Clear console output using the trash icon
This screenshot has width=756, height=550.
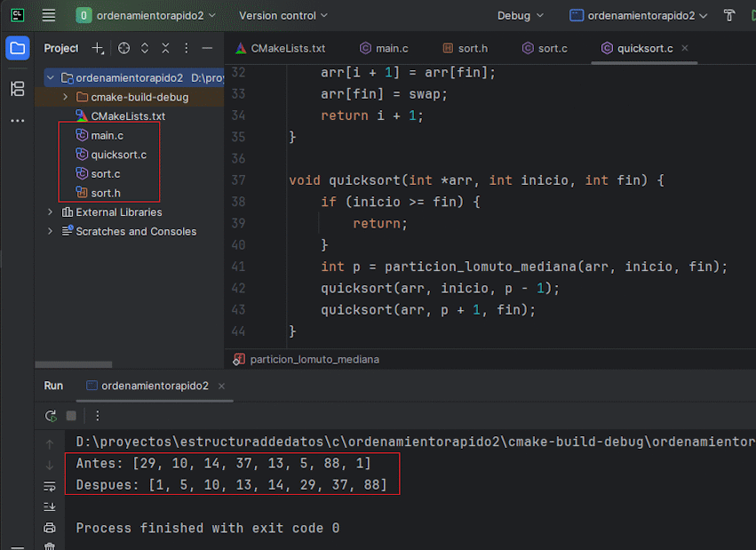point(50,546)
